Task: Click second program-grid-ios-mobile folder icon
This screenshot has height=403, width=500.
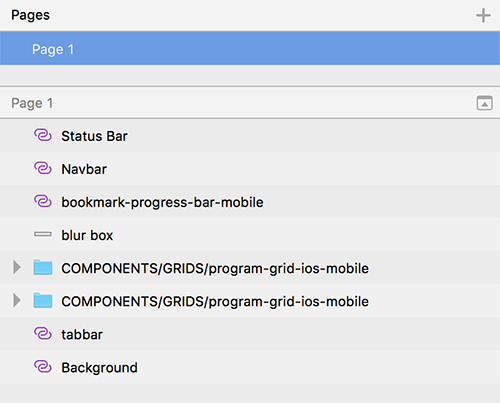Action: point(43,300)
